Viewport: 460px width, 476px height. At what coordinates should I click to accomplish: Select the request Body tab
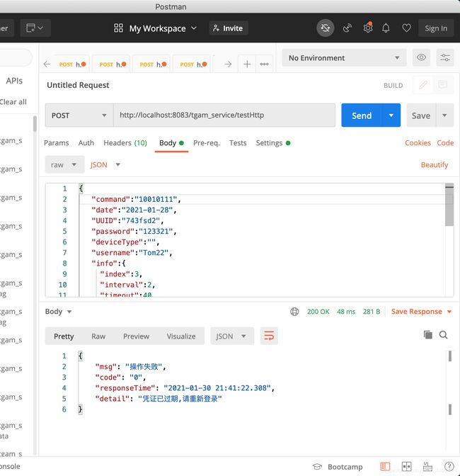171,142
